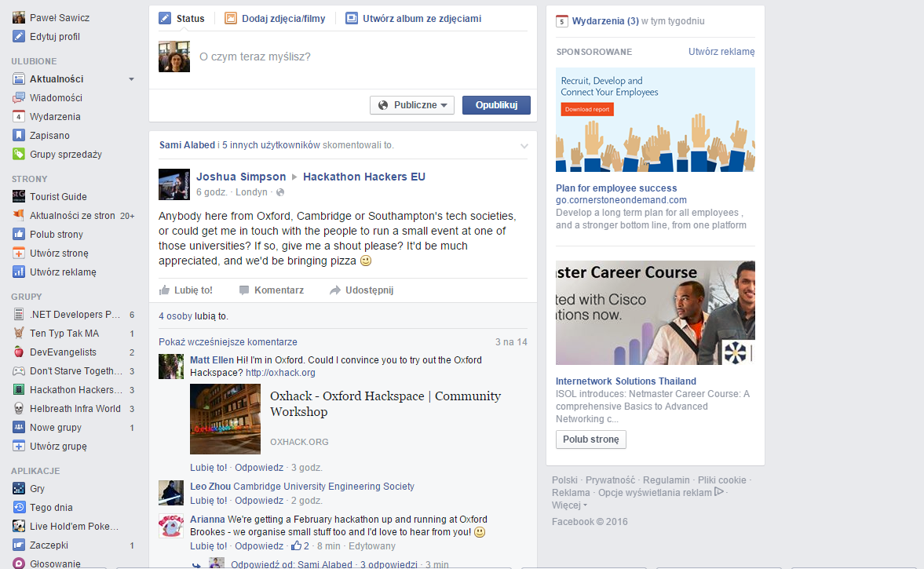Open Joshua Simpson profile link
This screenshot has height=569, width=924.
[x=241, y=177]
